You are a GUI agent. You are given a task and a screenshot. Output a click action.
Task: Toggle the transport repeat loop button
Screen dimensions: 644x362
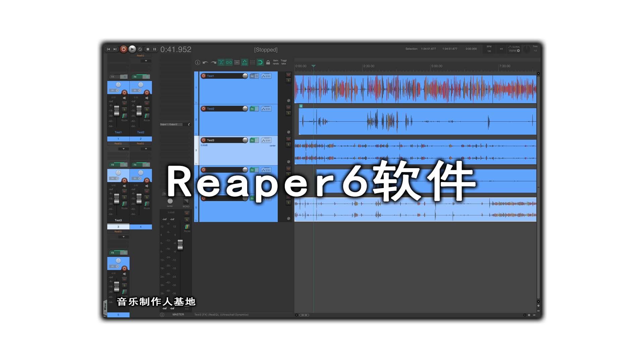[140, 49]
